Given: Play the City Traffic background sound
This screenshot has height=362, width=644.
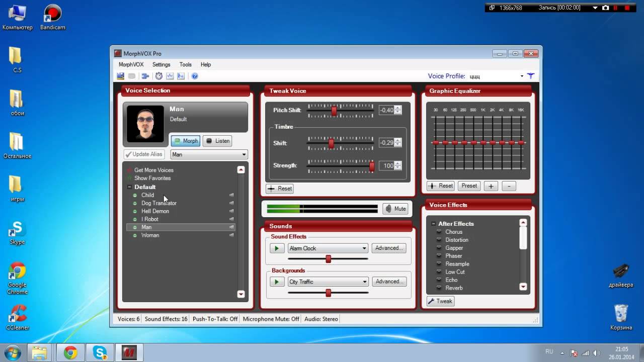Looking at the screenshot, I should (x=277, y=282).
